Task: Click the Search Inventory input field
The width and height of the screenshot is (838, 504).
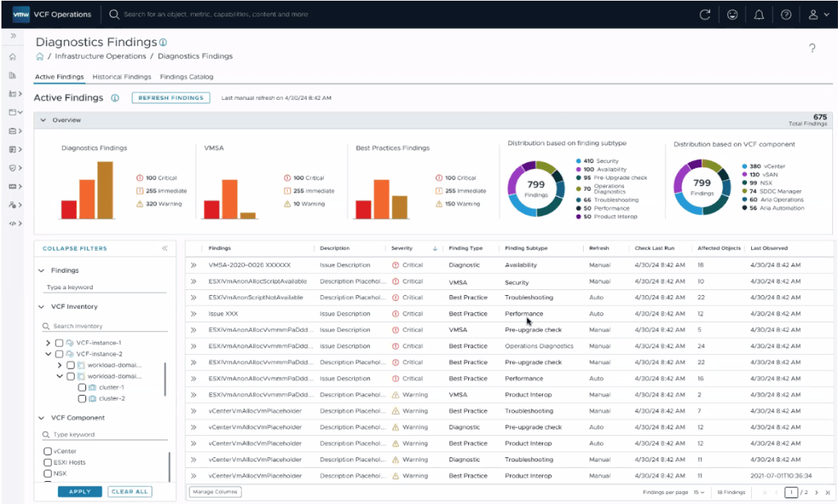Action: (107, 326)
